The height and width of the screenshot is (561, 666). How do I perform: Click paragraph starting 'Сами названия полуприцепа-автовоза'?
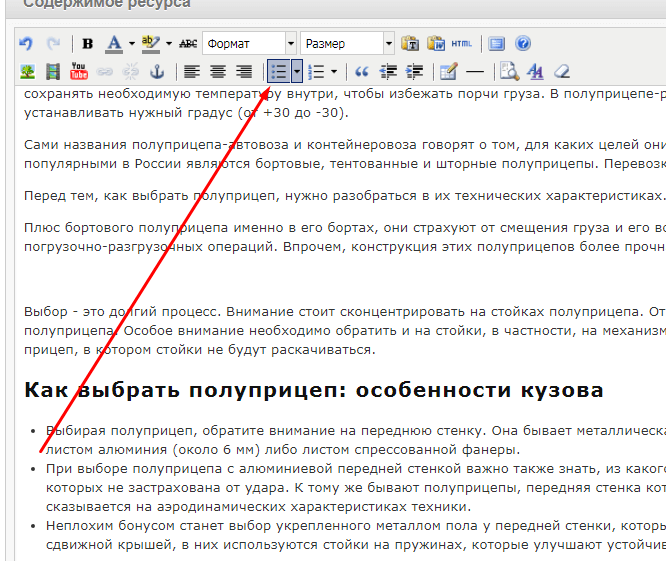(345, 154)
